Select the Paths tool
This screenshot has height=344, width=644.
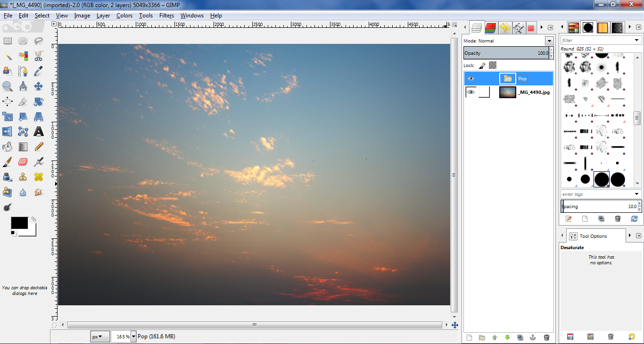tap(23, 71)
